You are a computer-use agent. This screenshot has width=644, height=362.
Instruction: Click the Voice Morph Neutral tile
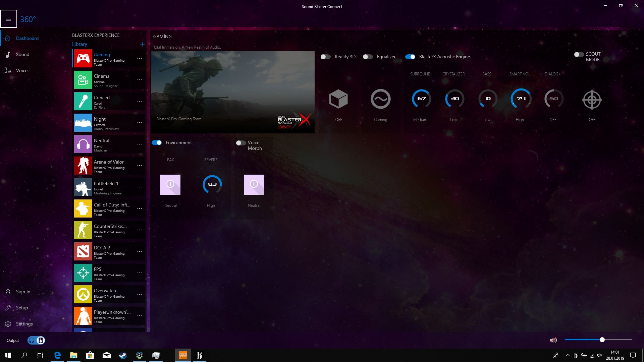point(254,185)
